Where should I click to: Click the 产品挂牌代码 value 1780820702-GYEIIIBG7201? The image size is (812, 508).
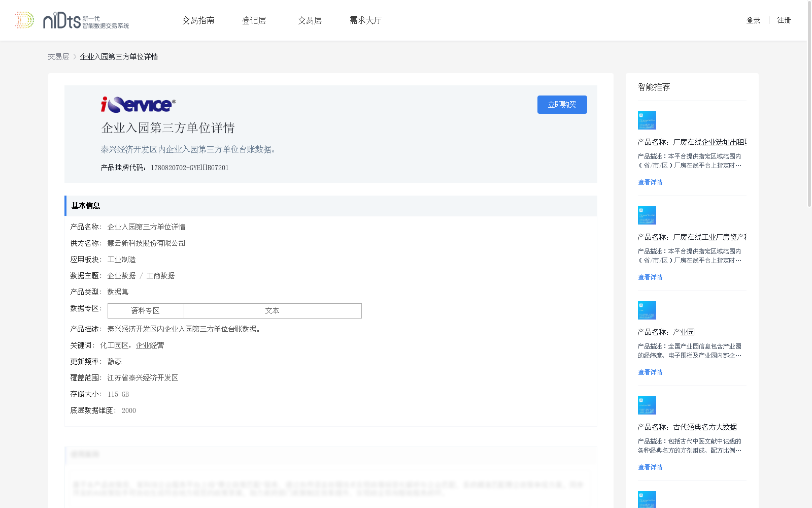(x=190, y=168)
